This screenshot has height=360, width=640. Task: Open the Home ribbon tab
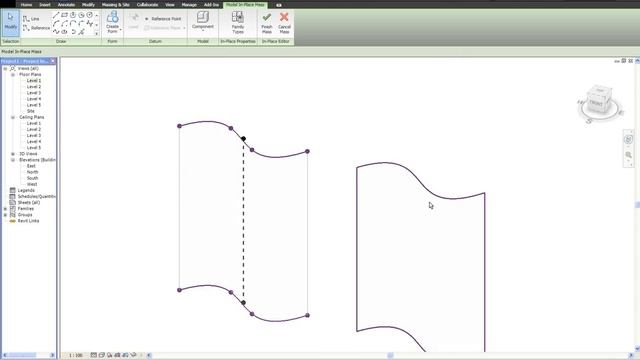[26, 5]
